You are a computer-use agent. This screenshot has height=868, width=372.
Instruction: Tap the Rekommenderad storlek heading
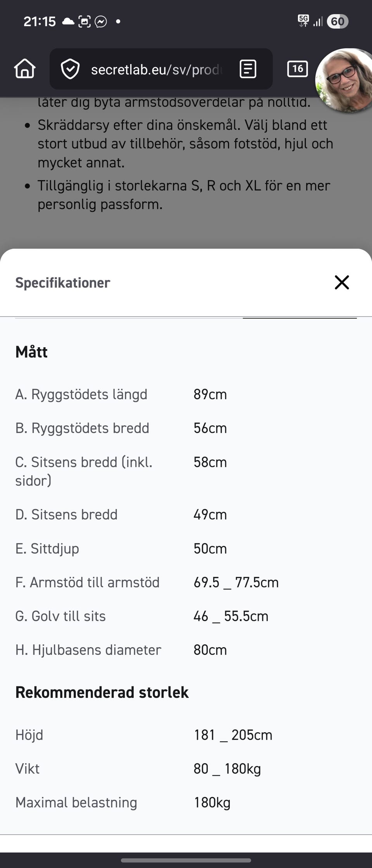click(x=102, y=692)
